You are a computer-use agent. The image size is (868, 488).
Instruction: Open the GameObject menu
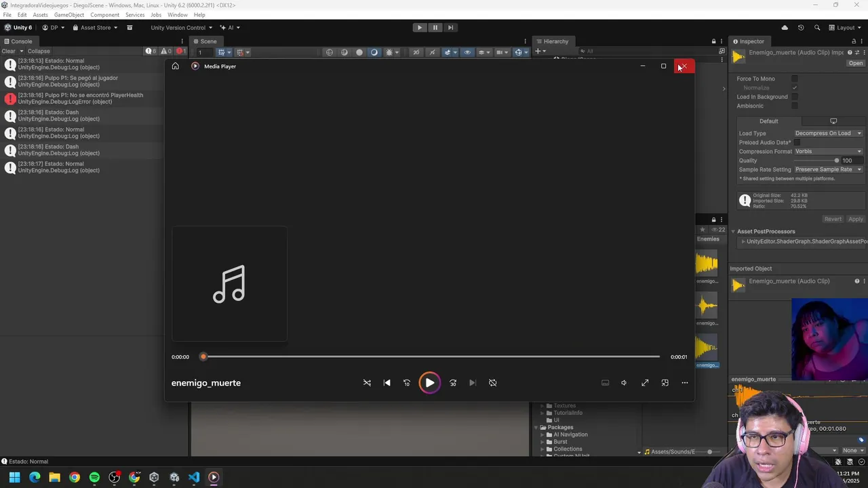point(68,15)
